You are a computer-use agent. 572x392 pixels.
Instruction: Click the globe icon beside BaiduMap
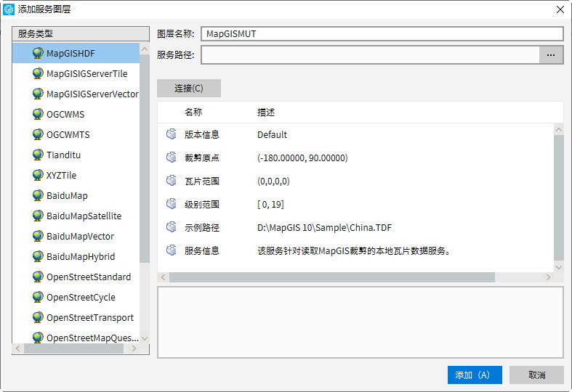pyautogui.click(x=38, y=195)
